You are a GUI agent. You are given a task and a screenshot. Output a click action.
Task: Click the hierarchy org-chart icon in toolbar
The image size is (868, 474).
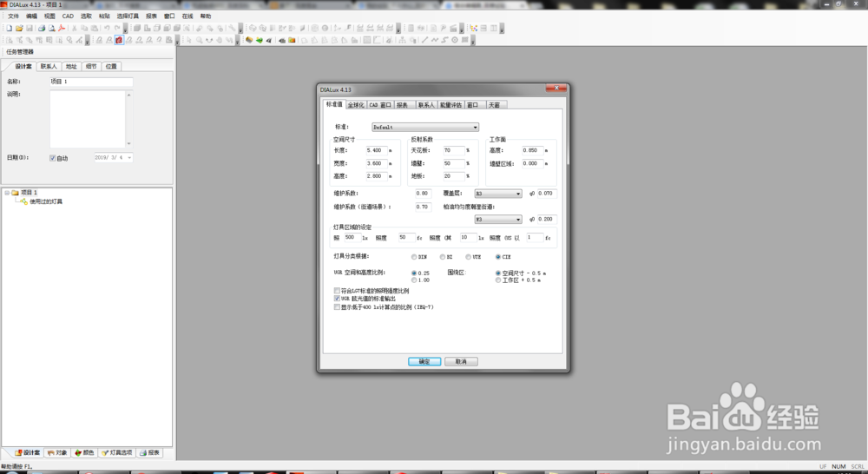[402, 40]
